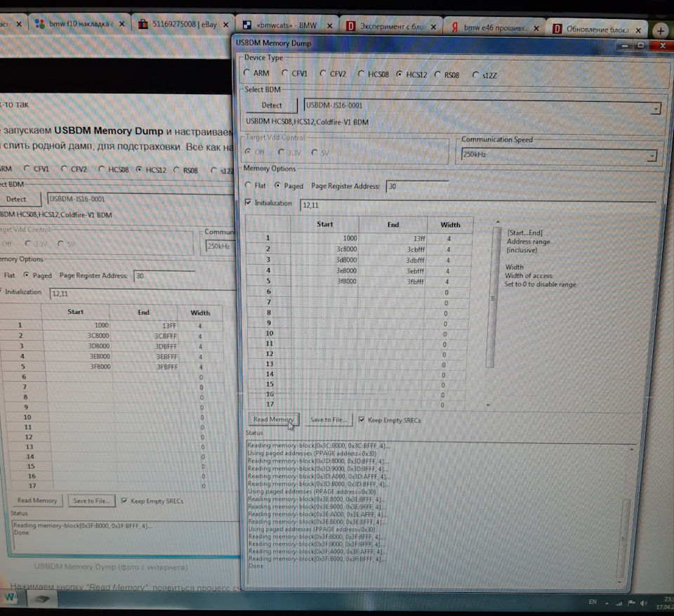Click Start cell 3d8000 in row 3
The width and height of the screenshot is (674, 616).
pos(325,260)
